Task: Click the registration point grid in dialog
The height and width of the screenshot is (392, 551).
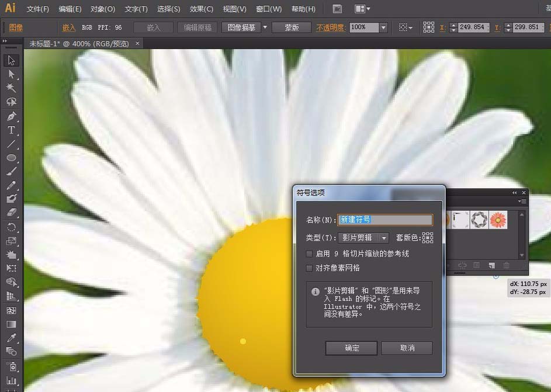Action: point(427,238)
